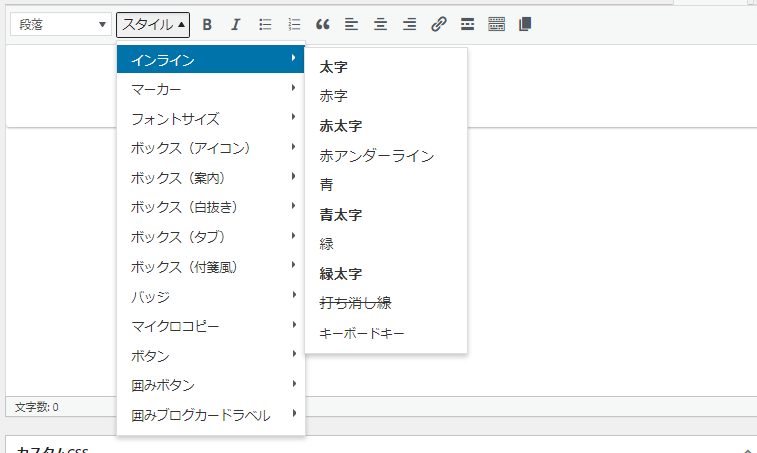Align text left
This screenshot has width=757, height=453.
coord(351,24)
